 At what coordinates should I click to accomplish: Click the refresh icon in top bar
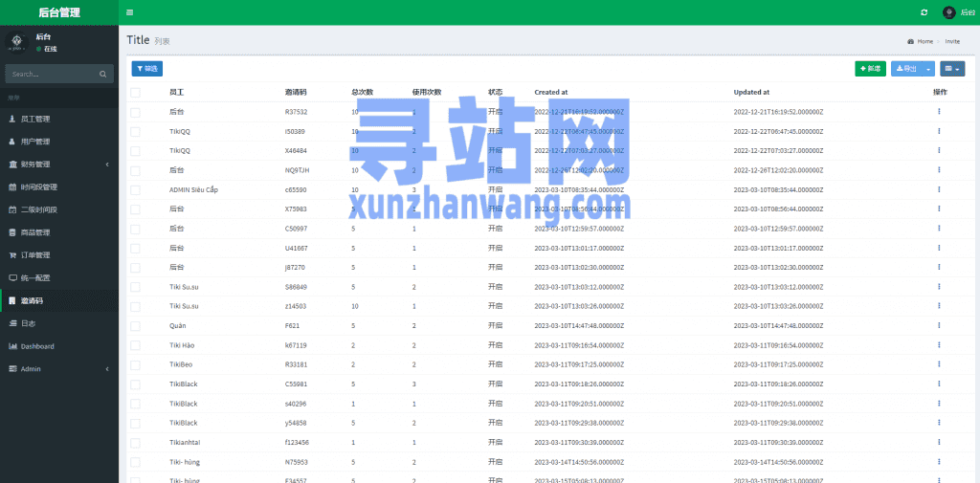pos(924,12)
